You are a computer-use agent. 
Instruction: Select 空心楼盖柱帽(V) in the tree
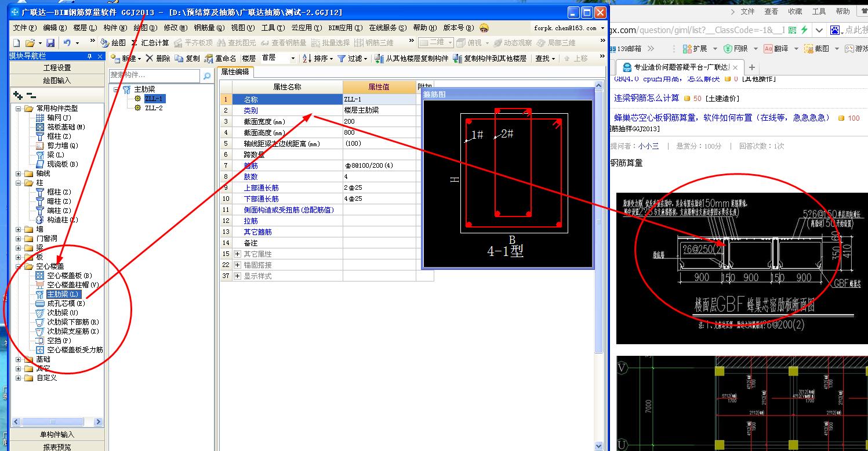point(67,285)
